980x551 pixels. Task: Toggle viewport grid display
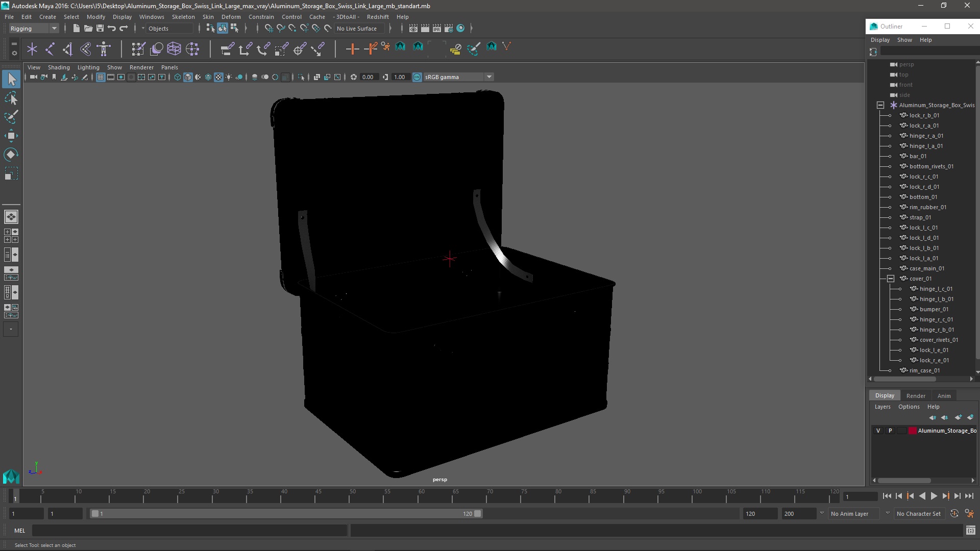pos(101,77)
